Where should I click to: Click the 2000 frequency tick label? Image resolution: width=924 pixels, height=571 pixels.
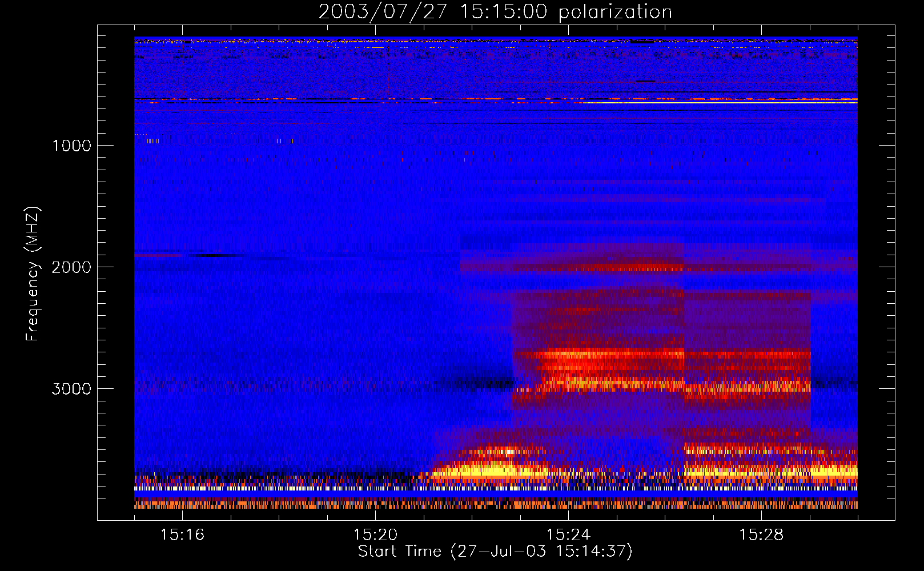[x=71, y=267]
